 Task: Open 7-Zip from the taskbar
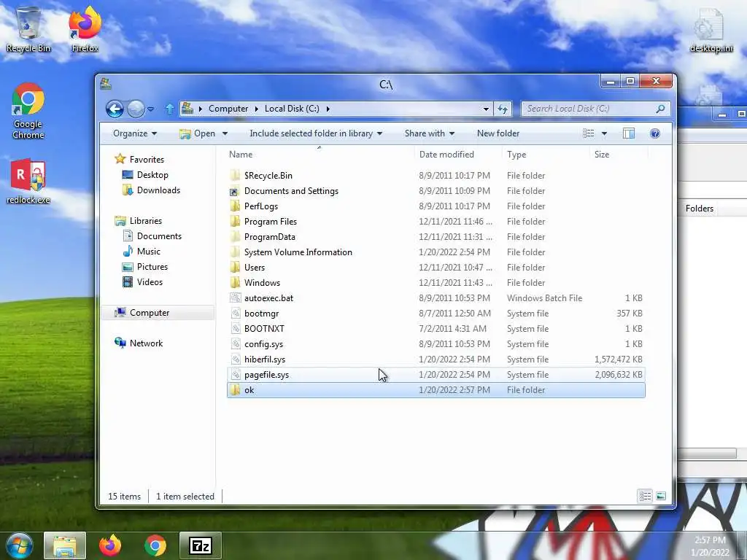click(201, 545)
